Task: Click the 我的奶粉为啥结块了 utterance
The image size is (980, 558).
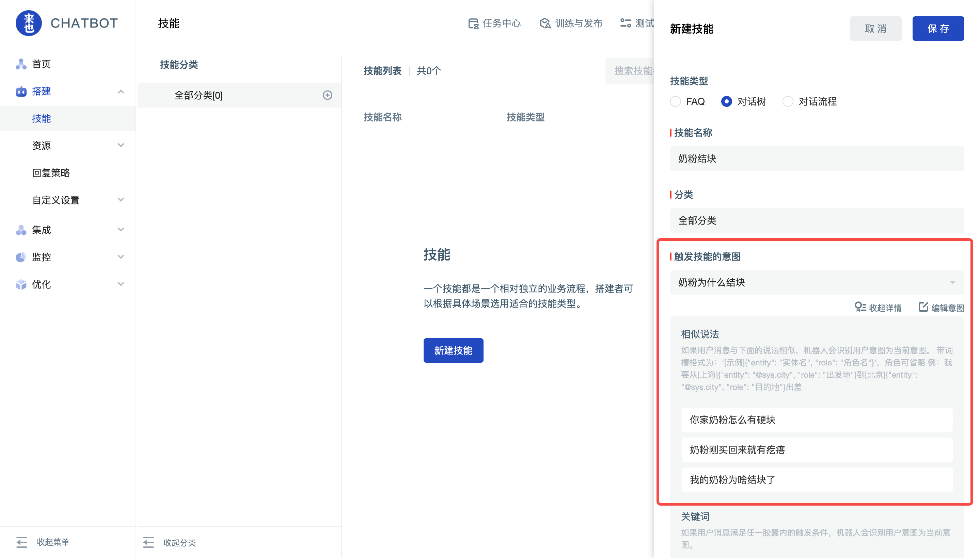Action: pyautogui.click(x=817, y=479)
